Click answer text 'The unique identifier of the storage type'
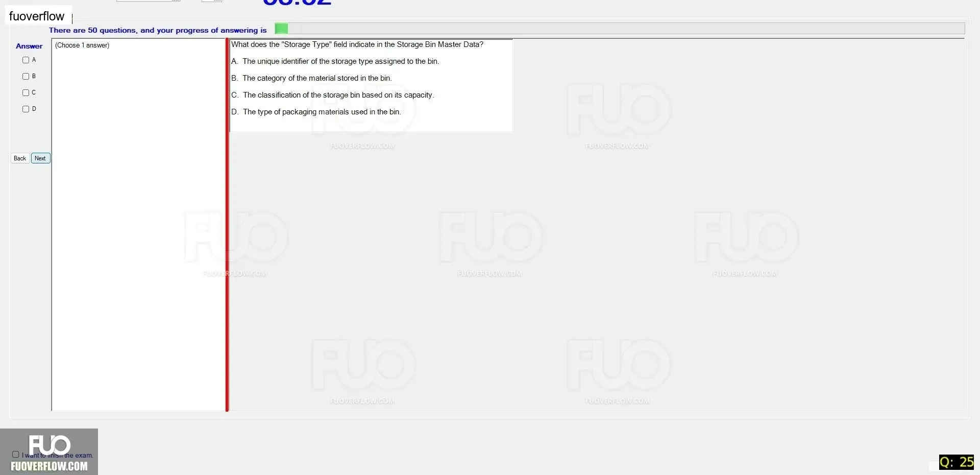Screen dimensions: 980x475 (x=308, y=61)
